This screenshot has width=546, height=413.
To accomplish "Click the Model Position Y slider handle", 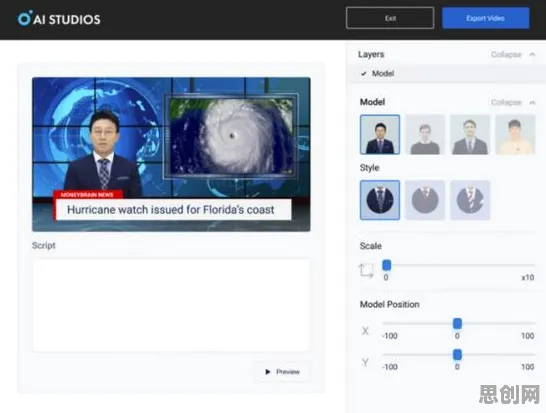I will 457,354.
